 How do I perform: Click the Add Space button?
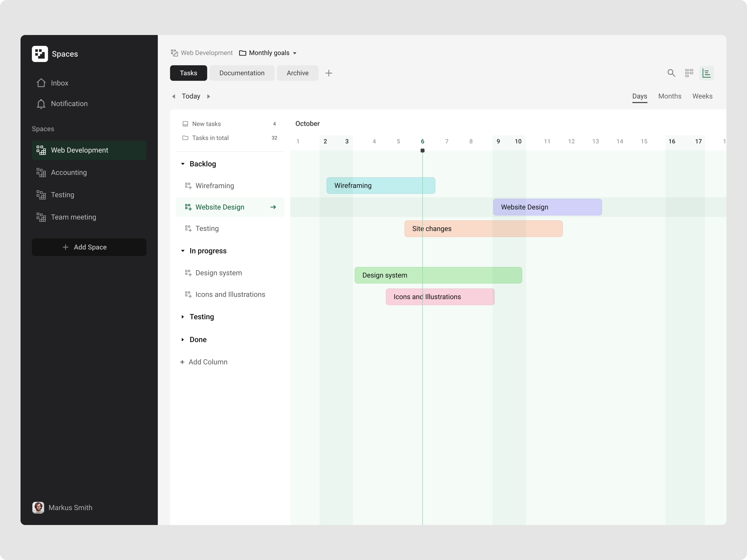coord(89,247)
